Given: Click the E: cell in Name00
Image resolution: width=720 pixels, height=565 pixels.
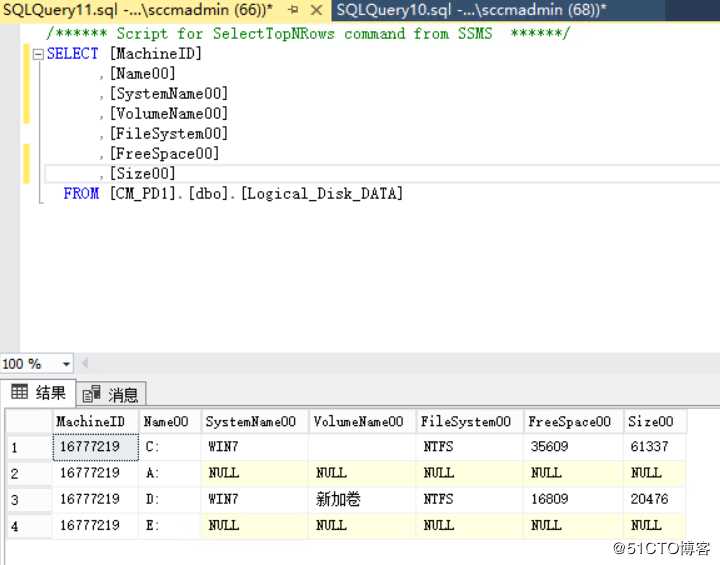Looking at the screenshot, I should 170,526.
